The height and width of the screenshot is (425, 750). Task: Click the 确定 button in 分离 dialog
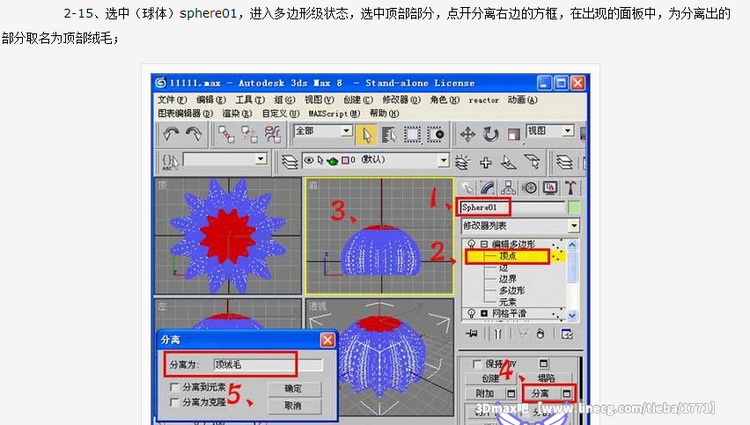(293, 388)
